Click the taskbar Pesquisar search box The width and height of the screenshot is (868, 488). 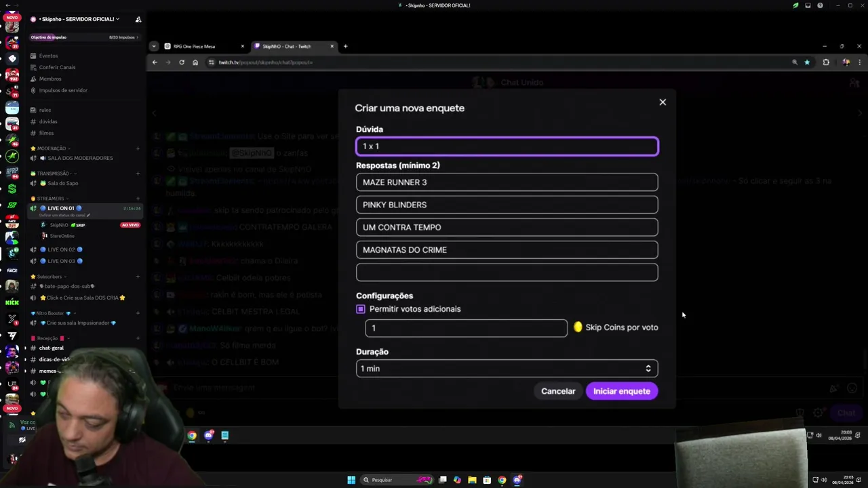(x=397, y=480)
